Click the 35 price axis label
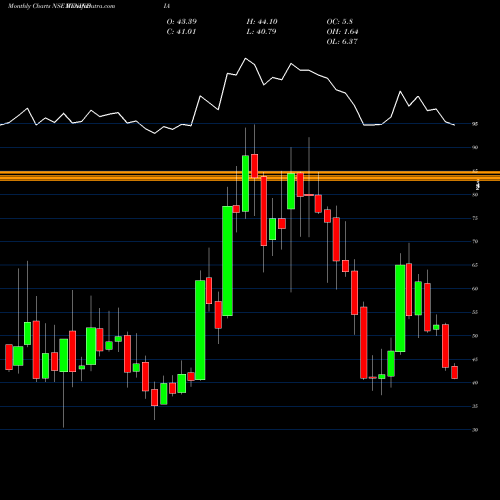500x500 pixels. point(475,406)
